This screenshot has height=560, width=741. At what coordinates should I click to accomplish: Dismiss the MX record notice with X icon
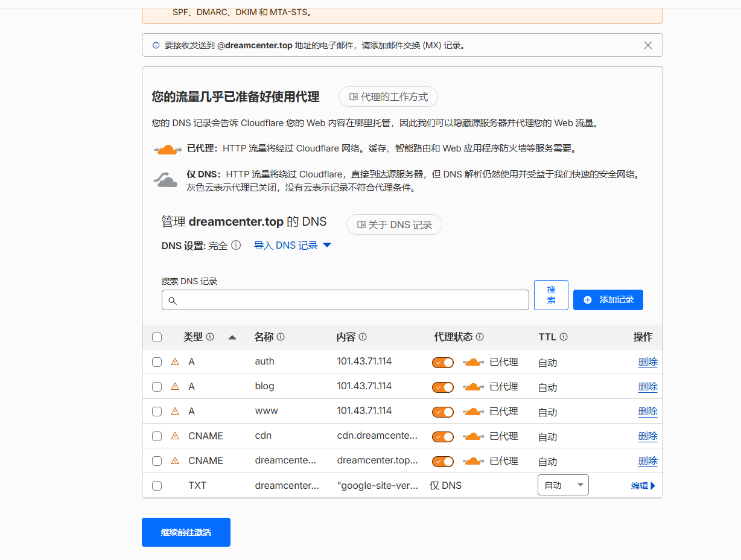click(648, 45)
